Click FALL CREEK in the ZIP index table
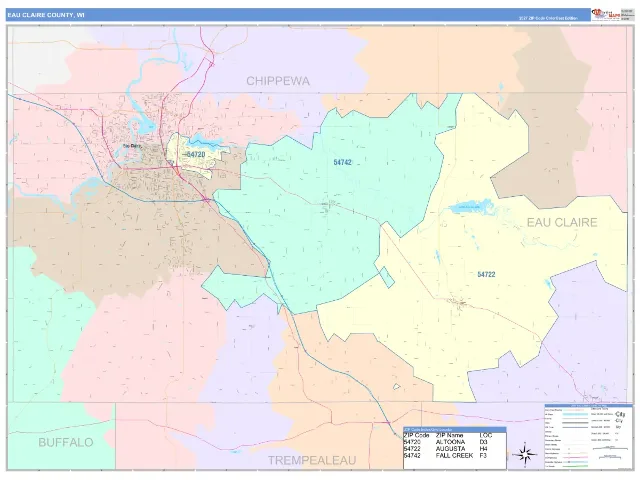 (x=454, y=455)
